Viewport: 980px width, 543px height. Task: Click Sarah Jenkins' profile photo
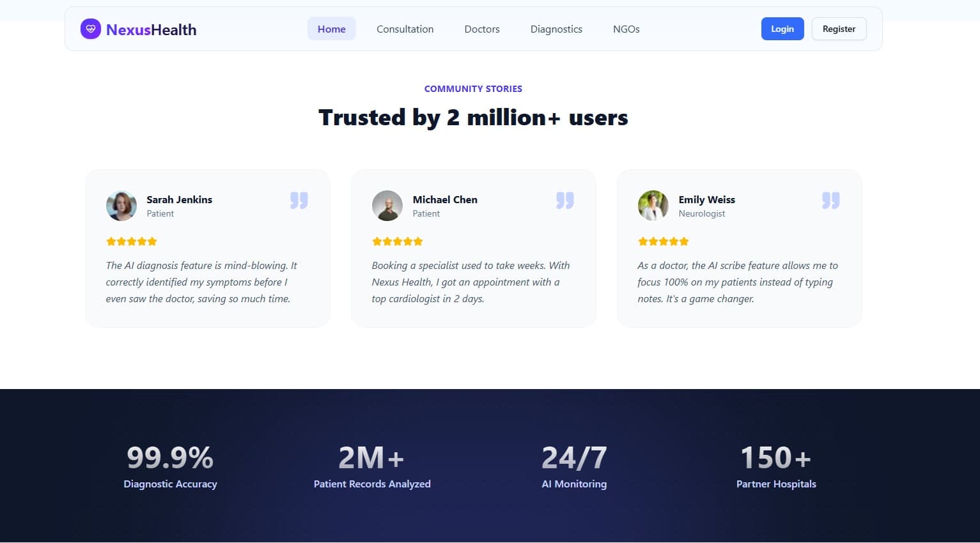(121, 206)
